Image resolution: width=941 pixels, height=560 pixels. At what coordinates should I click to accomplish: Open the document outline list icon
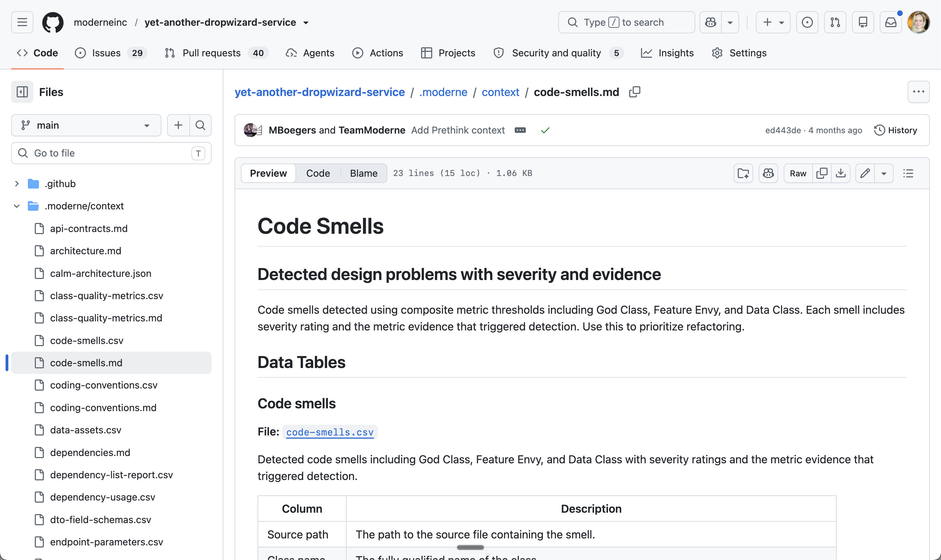point(908,173)
